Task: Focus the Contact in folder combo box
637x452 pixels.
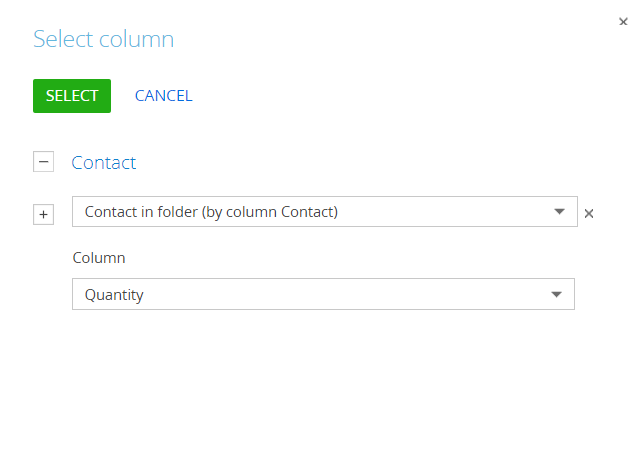Action: point(325,212)
